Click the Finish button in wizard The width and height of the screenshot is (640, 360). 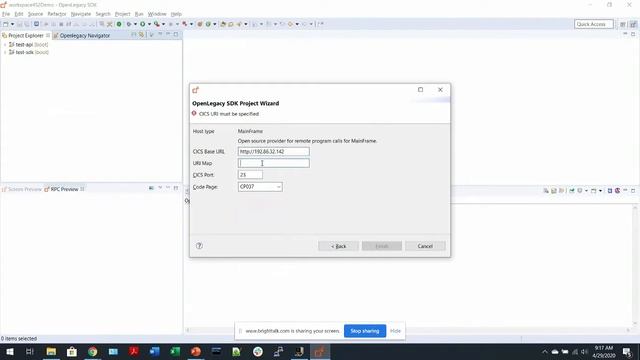(x=382, y=246)
